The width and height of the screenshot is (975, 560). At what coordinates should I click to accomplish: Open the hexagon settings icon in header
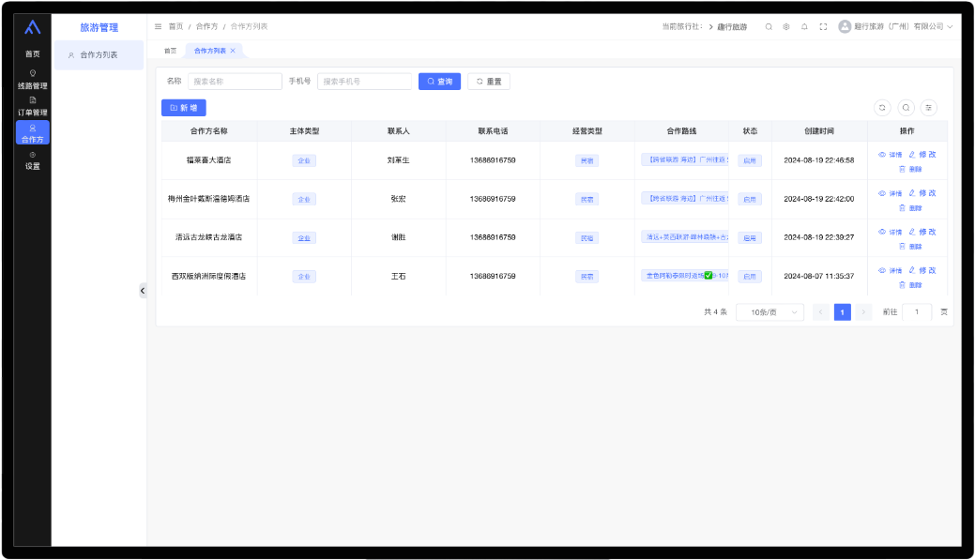pos(786,26)
